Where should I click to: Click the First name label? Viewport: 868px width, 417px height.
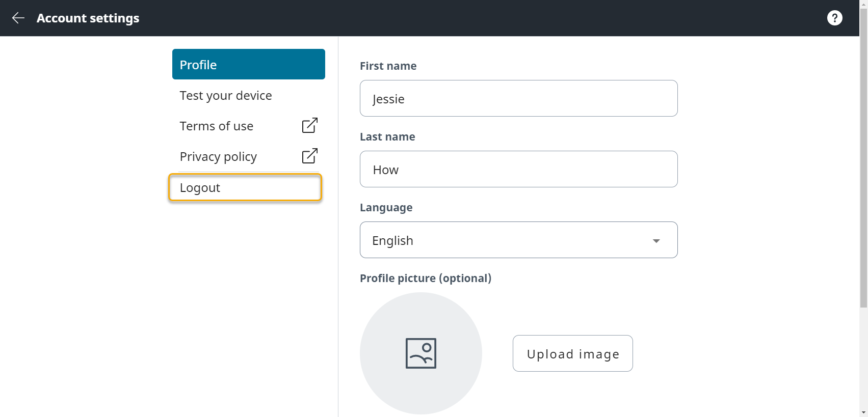click(x=388, y=66)
